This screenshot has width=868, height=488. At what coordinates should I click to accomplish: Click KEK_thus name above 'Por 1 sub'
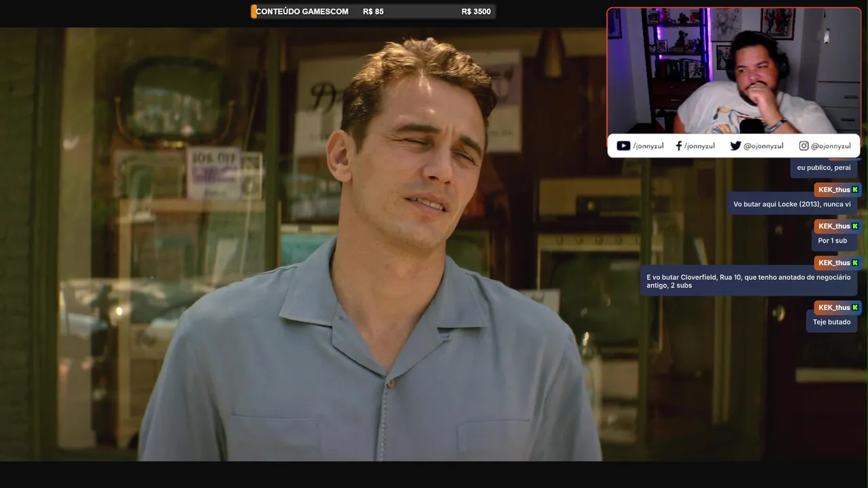[834, 226]
